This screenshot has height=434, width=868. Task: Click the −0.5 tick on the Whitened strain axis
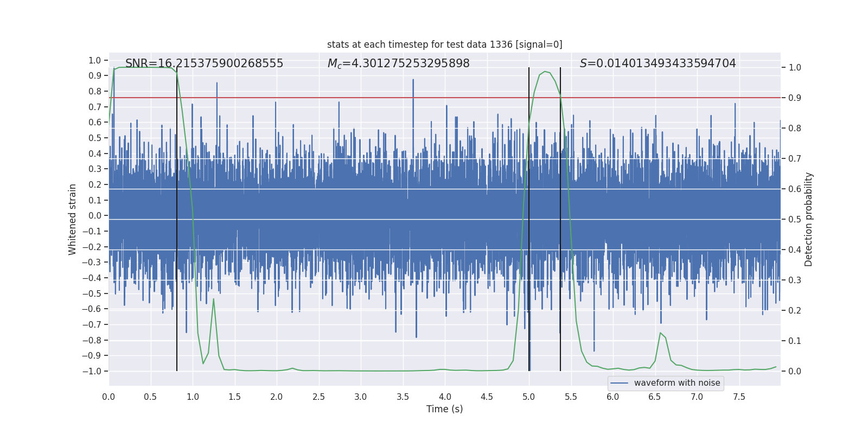coord(92,293)
